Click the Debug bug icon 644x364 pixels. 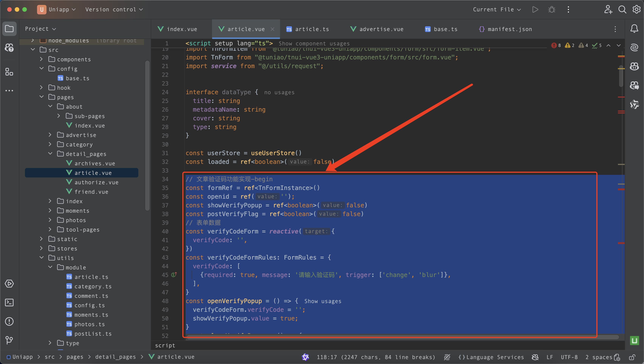click(551, 9)
